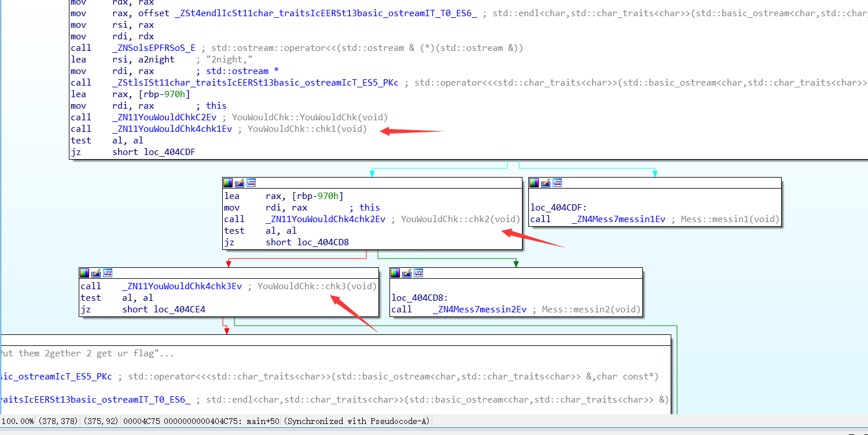Select the call _ZN11YouWouldChk4chk3Ev instruction
Viewport: 868px width, 435px height.
coord(229,286)
